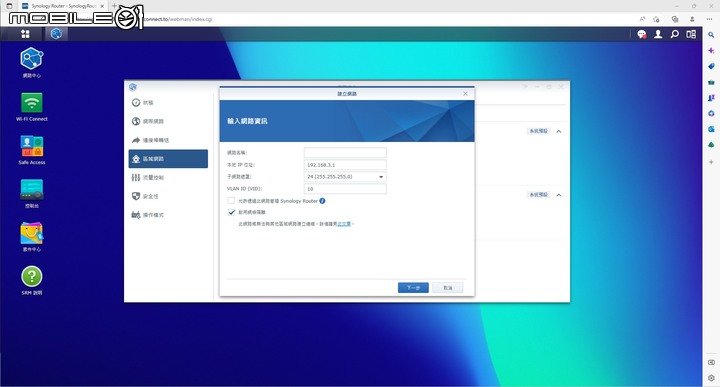Screen dimensions: 720x387
Task: Open the SRM notifications bubble
Action: (x=641, y=34)
